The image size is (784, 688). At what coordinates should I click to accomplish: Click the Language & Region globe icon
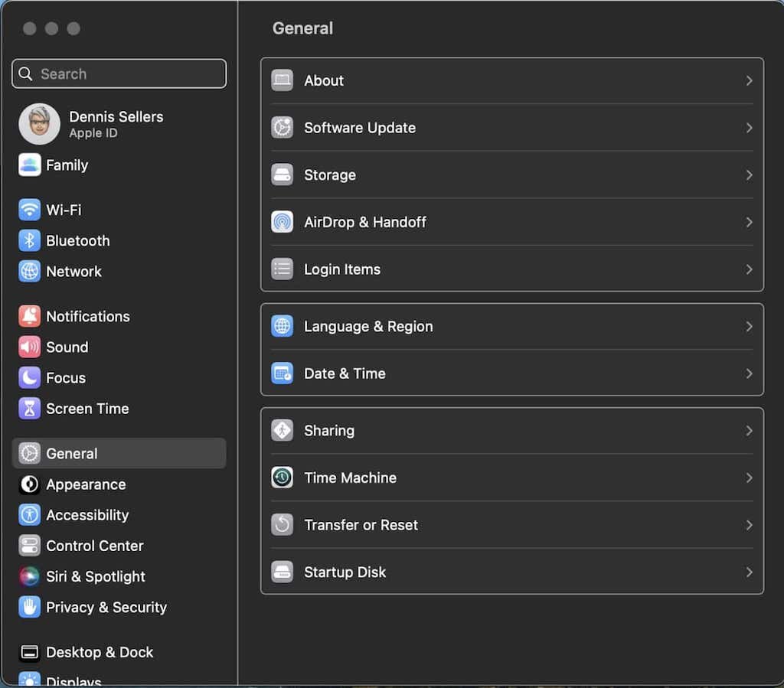pyautogui.click(x=283, y=326)
